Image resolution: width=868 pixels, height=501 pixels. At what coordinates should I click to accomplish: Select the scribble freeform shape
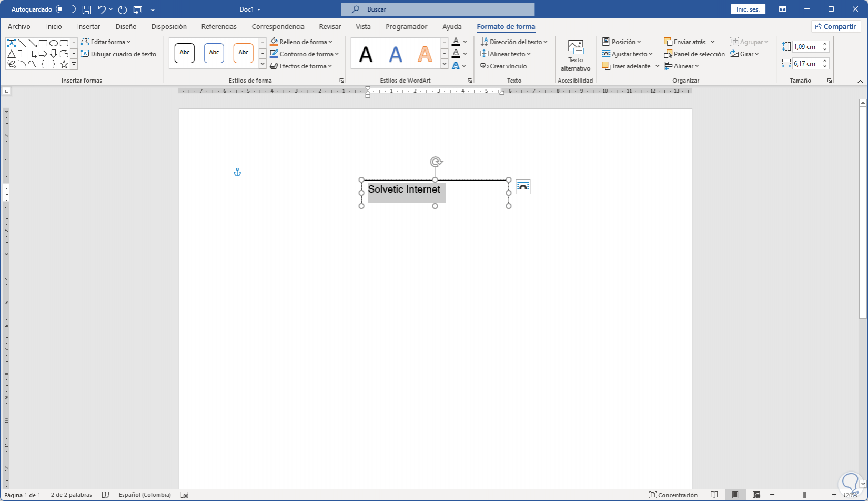[x=12, y=64]
